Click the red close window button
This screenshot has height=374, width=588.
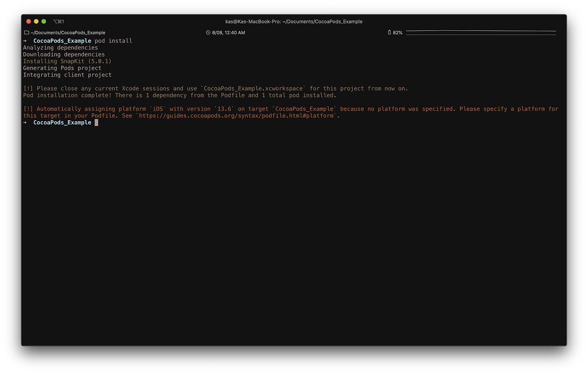(x=28, y=22)
